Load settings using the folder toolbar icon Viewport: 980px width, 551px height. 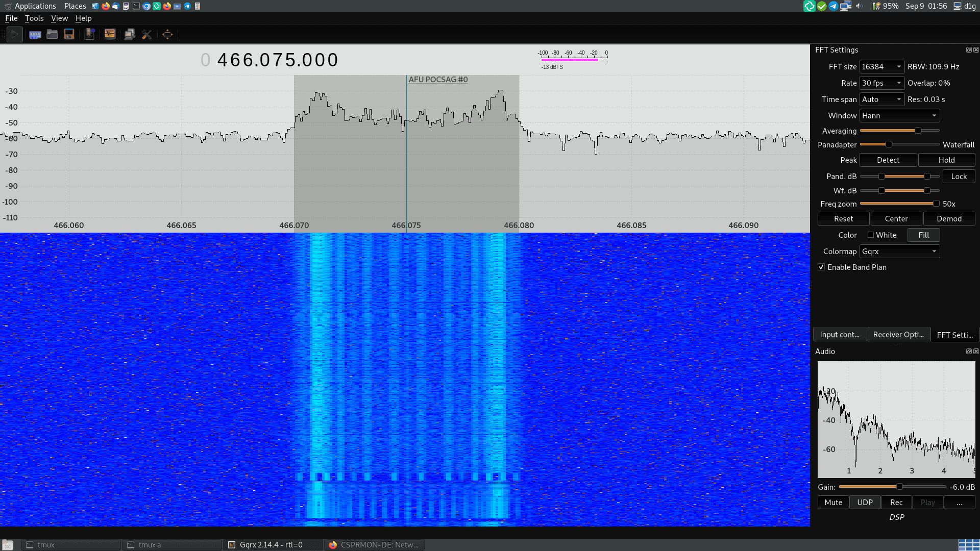pyautogui.click(x=52, y=34)
